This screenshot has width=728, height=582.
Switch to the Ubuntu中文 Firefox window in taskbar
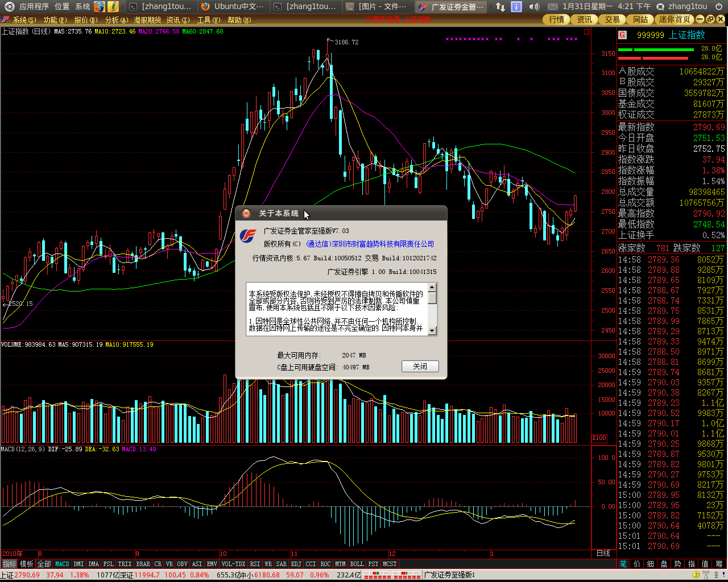coord(233,6)
